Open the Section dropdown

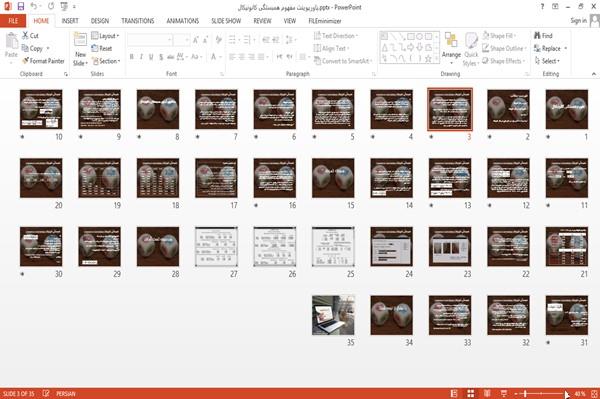[106, 61]
